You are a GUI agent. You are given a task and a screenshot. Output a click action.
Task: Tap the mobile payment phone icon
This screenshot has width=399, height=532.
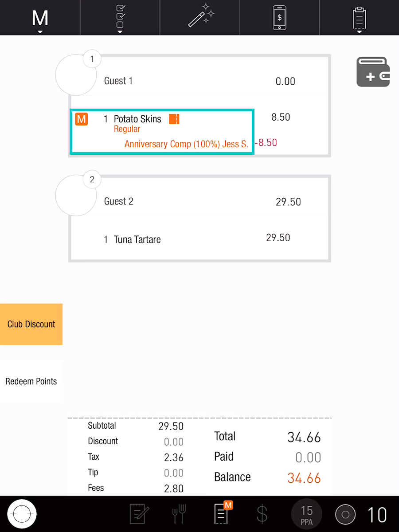click(x=279, y=18)
